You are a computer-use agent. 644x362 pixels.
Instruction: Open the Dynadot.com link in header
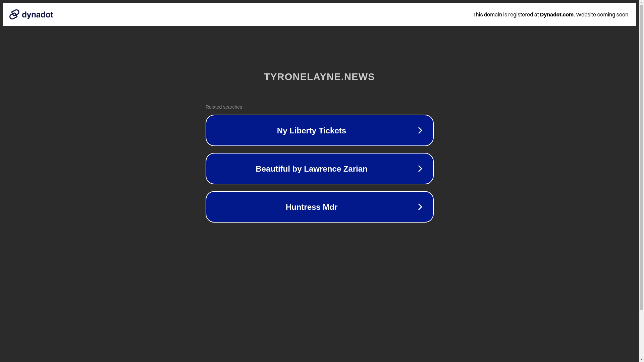click(556, 14)
